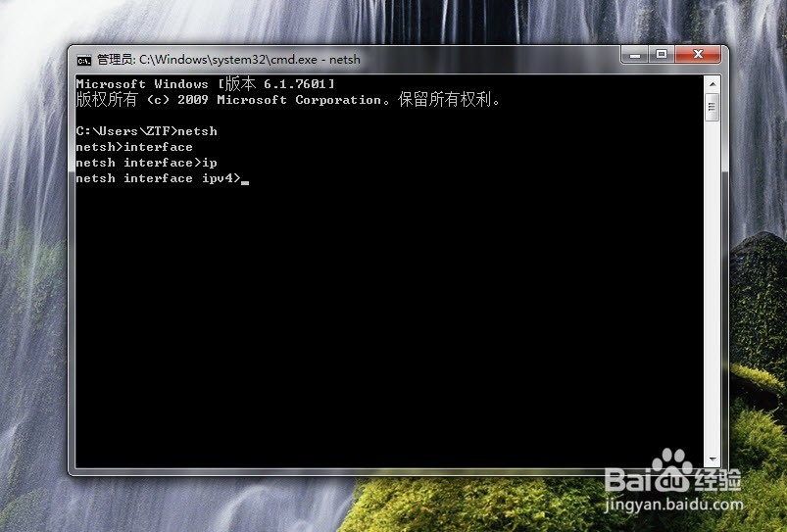Click the 'C:\Users\ZTF>netsh' line

tap(147, 131)
